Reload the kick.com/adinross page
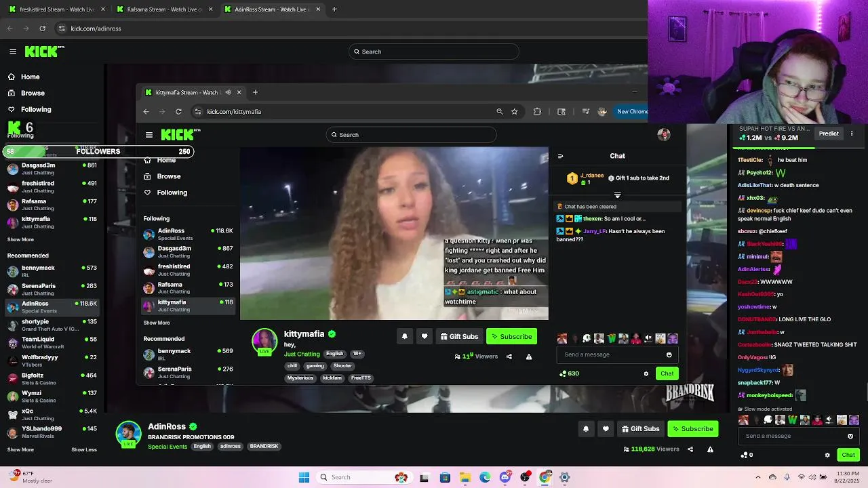 tap(42, 28)
